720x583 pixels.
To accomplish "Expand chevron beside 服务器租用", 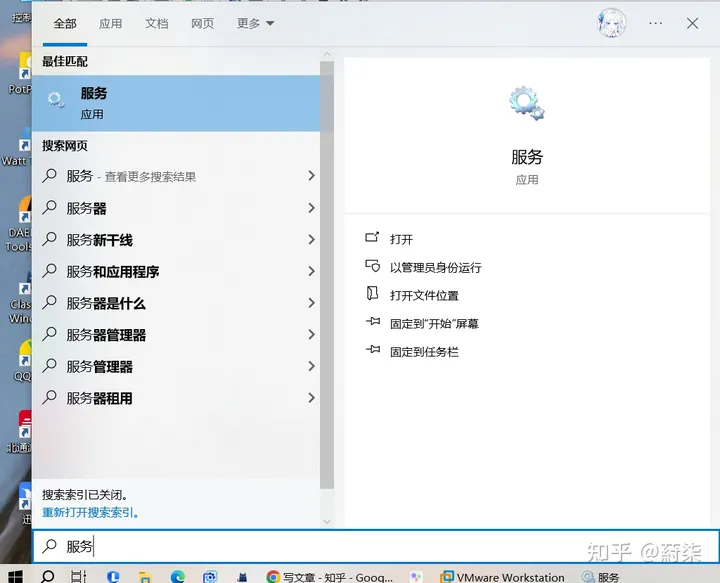I will 311,398.
